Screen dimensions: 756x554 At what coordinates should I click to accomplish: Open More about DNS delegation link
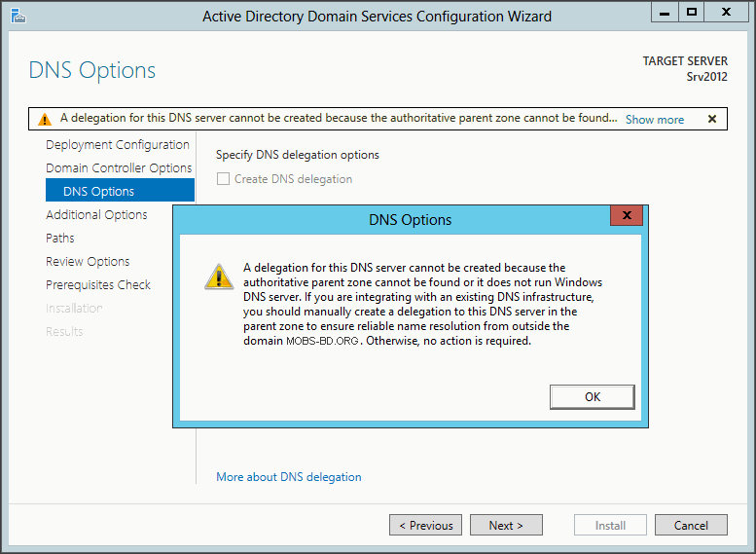click(288, 477)
